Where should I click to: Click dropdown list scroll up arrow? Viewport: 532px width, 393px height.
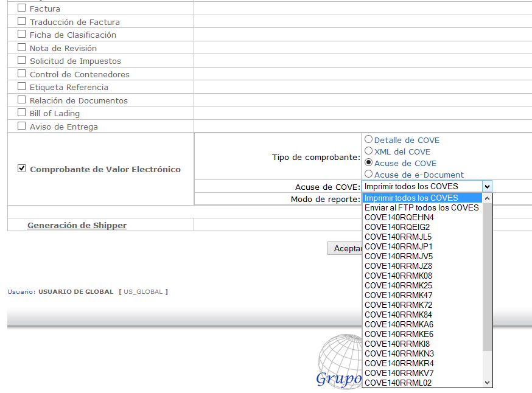pyautogui.click(x=487, y=198)
